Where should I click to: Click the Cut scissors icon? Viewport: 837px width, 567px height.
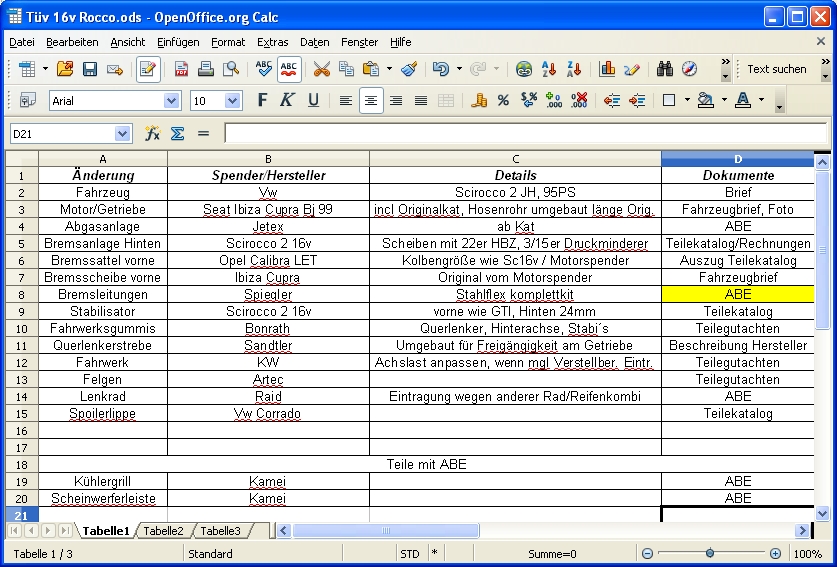pyautogui.click(x=321, y=69)
